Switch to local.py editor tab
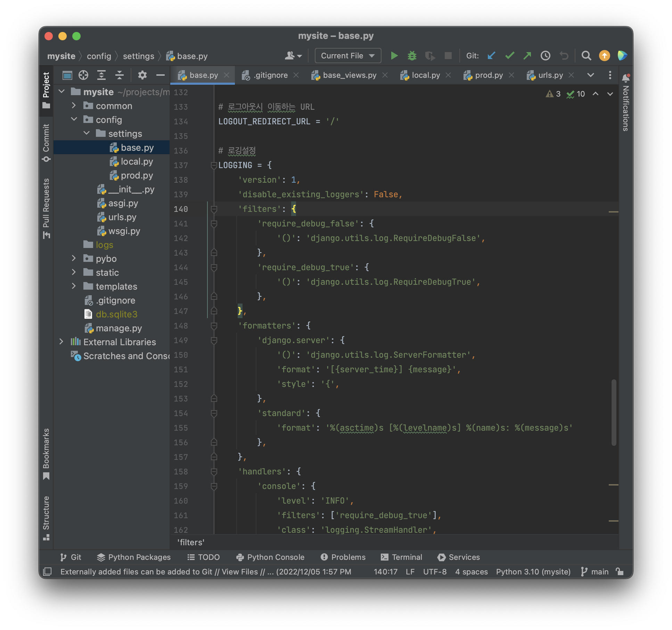Image resolution: width=672 pixels, height=630 pixels. (x=425, y=75)
